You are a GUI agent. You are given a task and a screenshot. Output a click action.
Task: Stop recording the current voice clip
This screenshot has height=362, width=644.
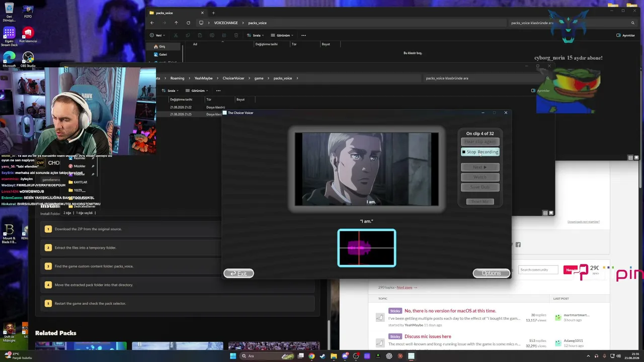click(x=480, y=152)
